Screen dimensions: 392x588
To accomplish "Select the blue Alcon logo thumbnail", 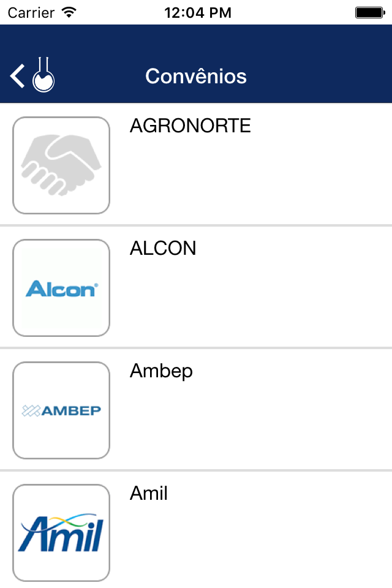I will (x=61, y=288).
